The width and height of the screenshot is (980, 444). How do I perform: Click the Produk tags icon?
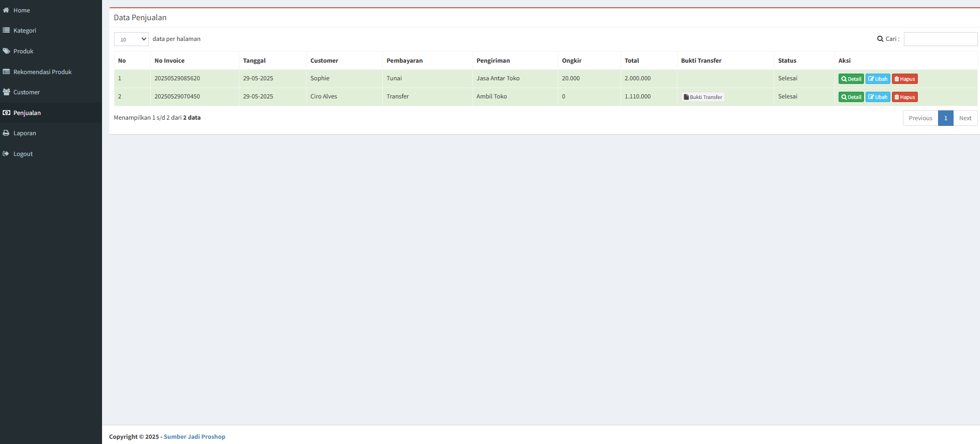[6, 51]
